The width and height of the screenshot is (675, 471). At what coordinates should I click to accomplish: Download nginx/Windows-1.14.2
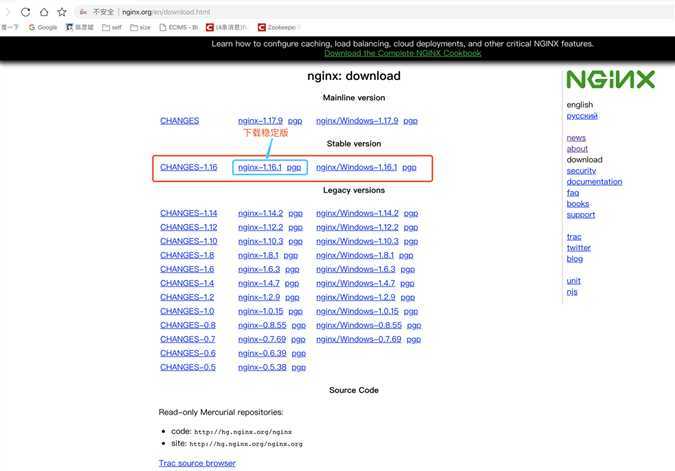tap(357, 213)
